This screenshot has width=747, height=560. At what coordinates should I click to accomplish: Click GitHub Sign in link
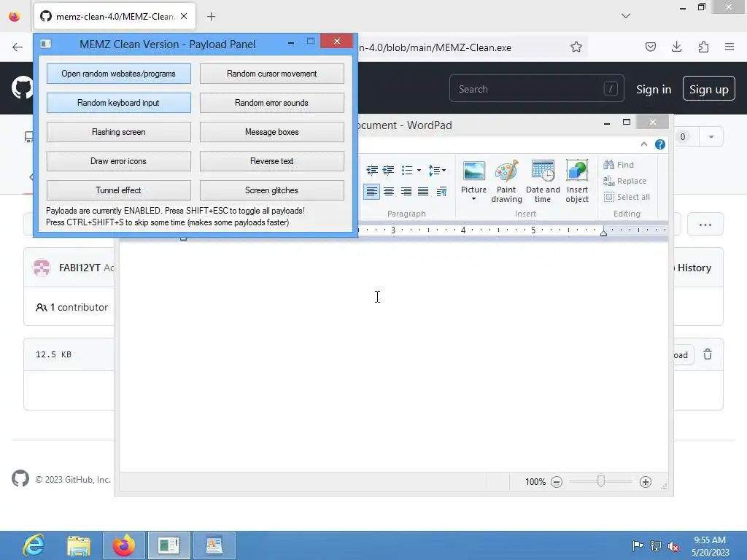[x=653, y=90]
